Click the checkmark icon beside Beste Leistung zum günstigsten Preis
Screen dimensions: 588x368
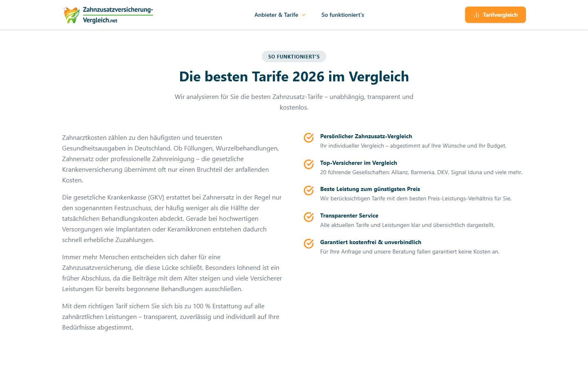pos(309,190)
